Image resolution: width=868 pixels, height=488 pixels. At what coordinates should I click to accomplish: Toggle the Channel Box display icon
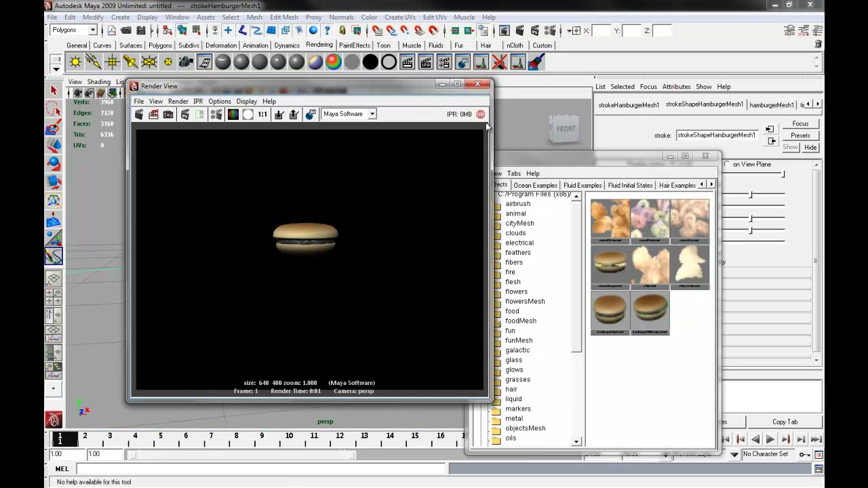(x=818, y=30)
